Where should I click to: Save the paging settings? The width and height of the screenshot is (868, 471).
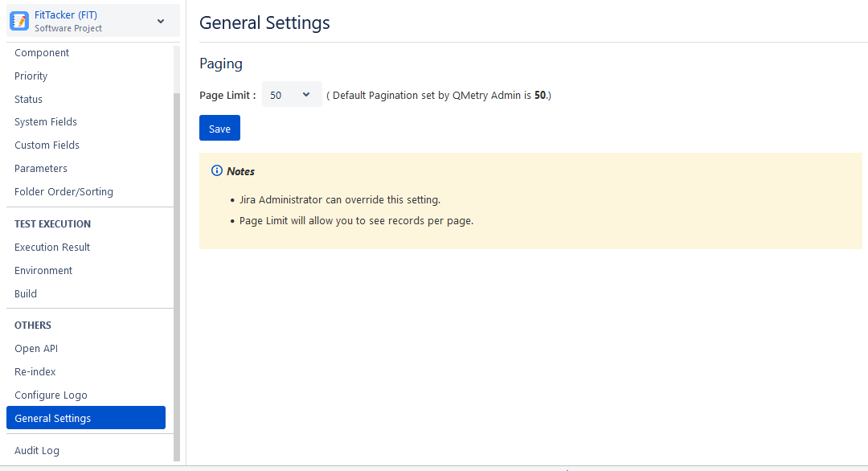pyautogui.click(x=219, y=129)
